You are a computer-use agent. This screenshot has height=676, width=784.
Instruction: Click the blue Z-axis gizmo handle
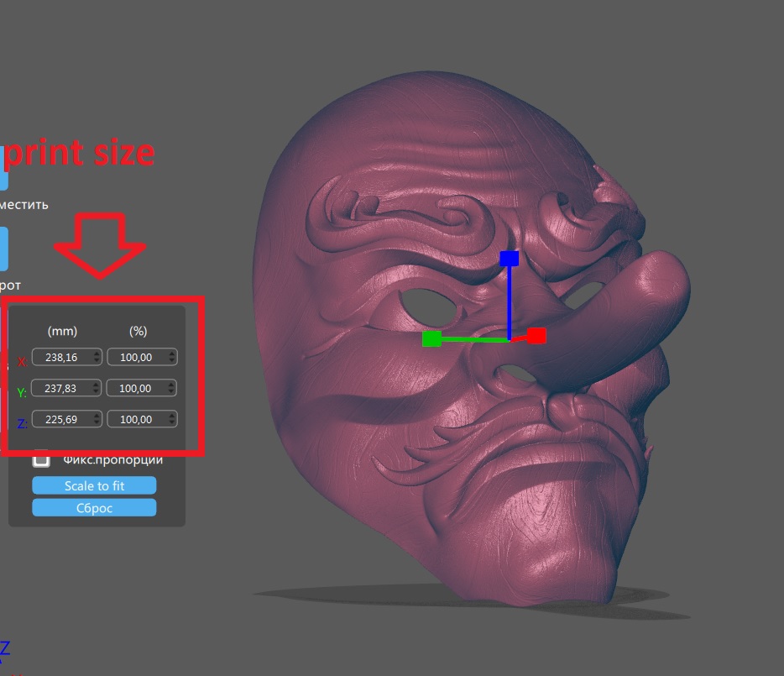pos(510,259)
